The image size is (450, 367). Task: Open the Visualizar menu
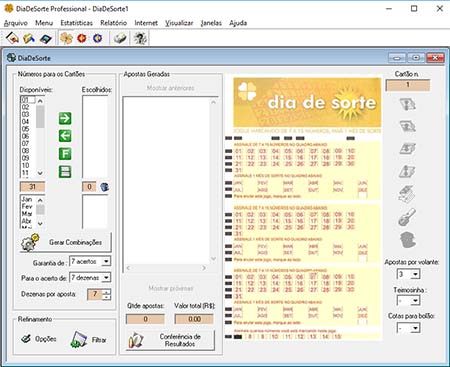[179, 23]
